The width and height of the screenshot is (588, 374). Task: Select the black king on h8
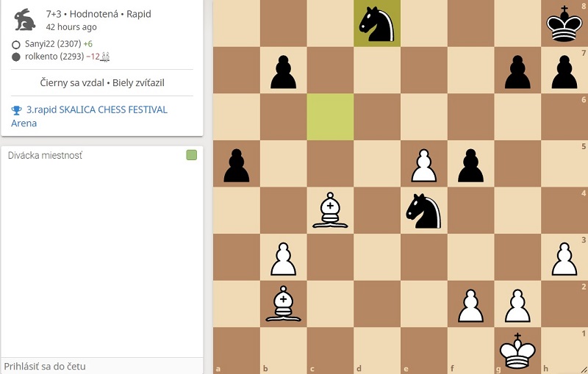(x=564, y=24)
